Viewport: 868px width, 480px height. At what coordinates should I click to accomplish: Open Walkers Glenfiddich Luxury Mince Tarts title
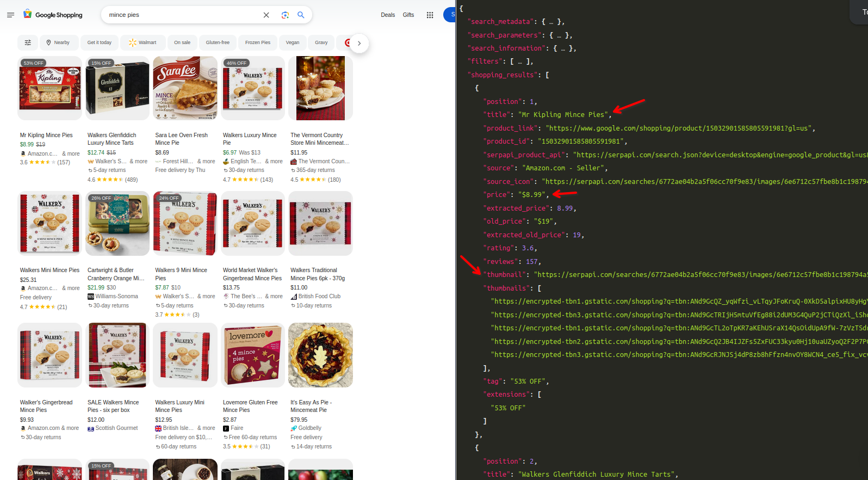[112, 139]
